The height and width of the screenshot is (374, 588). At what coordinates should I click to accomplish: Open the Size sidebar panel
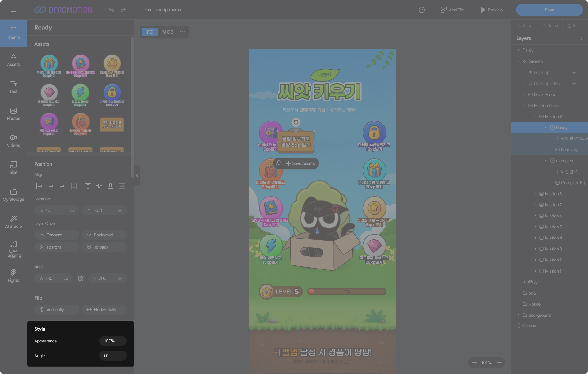pyautogui.click(x=13, y=168)
